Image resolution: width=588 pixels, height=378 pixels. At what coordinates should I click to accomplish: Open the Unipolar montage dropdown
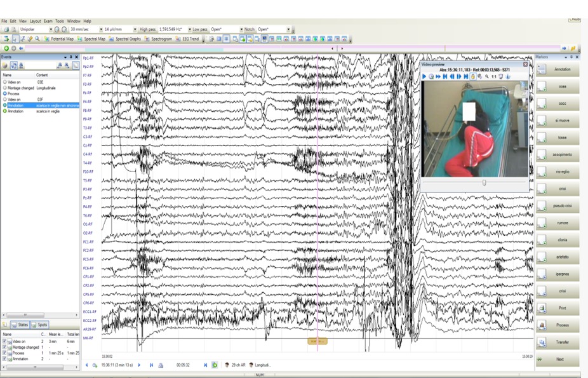pos(51,29)
